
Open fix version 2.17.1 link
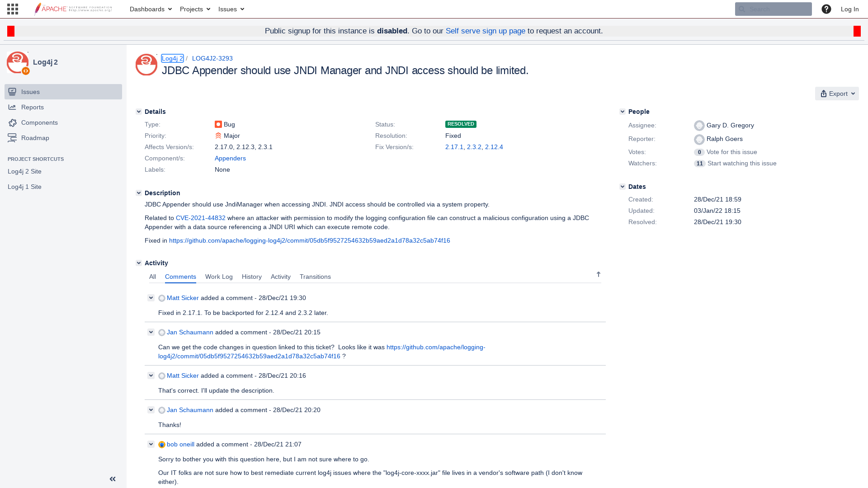click(x=454, y=147)
